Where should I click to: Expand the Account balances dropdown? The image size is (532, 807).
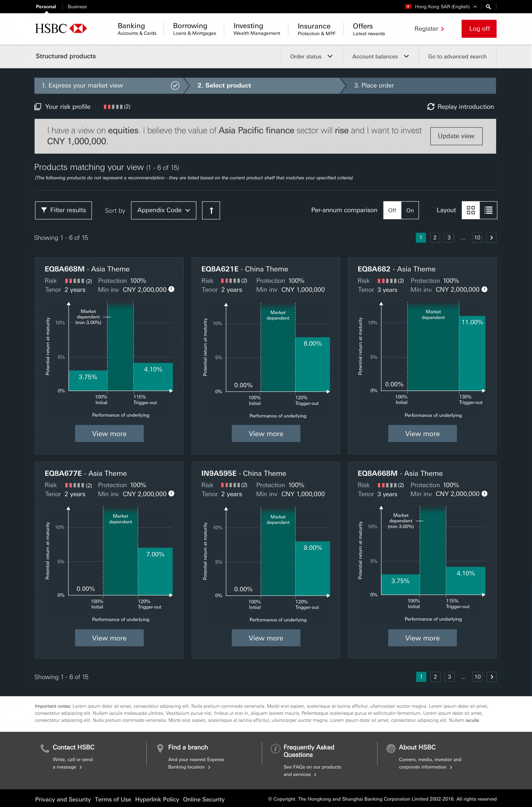[x=380, y=57]
